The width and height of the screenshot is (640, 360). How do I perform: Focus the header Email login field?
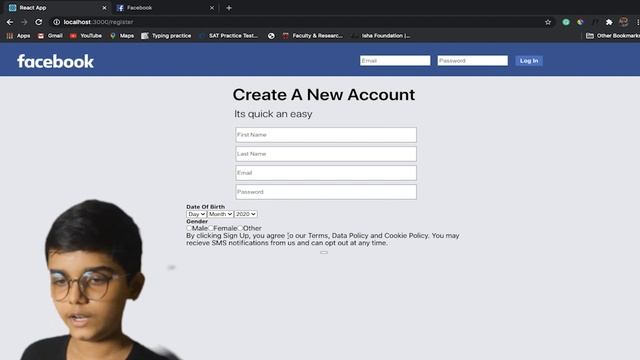[x=395, y=60]
